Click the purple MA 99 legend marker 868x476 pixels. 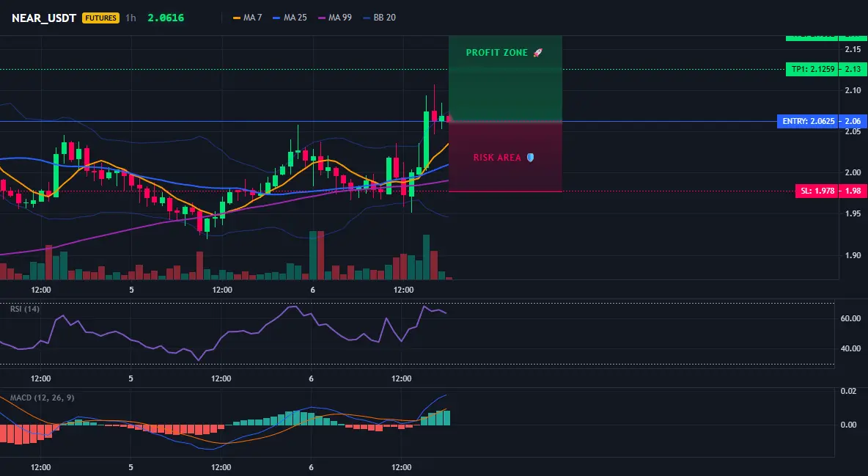pyautogui.click(x=322, y=18)
